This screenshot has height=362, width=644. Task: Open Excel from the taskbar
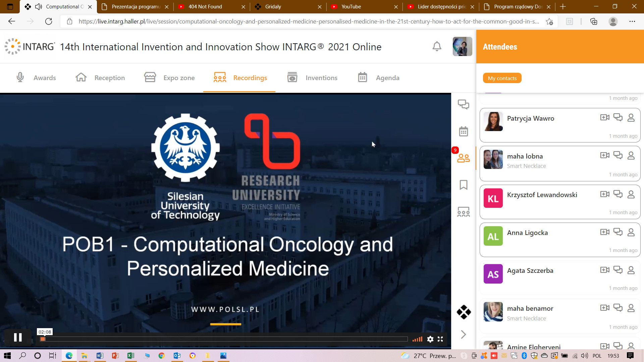130,356
